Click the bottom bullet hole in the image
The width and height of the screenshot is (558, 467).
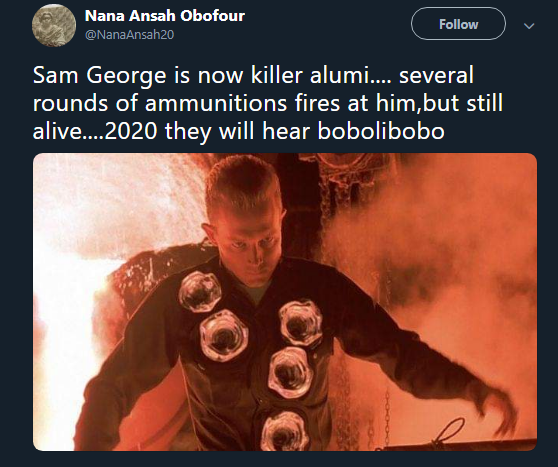click(x=285, y=431)
